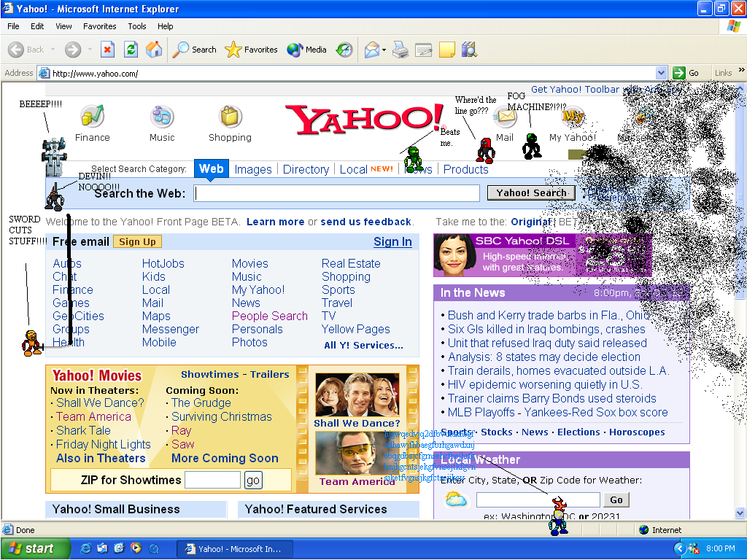Go to the Home page icon
This screenshot has height=560, width=747.
click(x=153, y=50)
